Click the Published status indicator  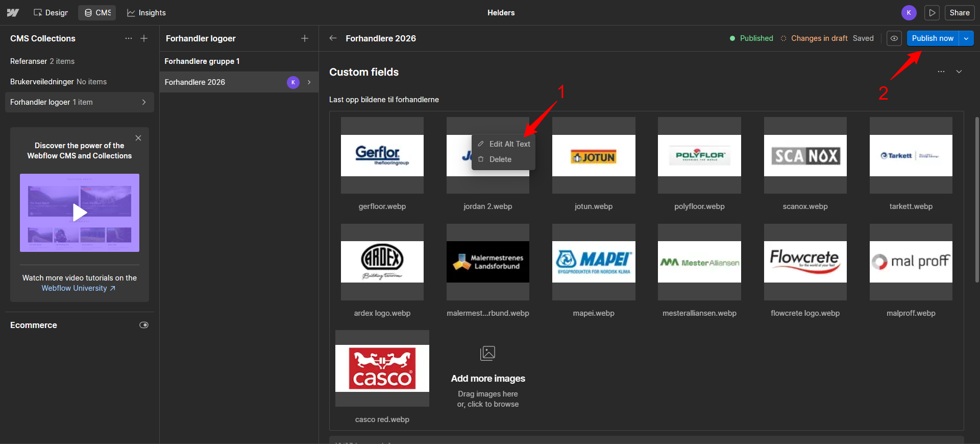tap(751, 38)
